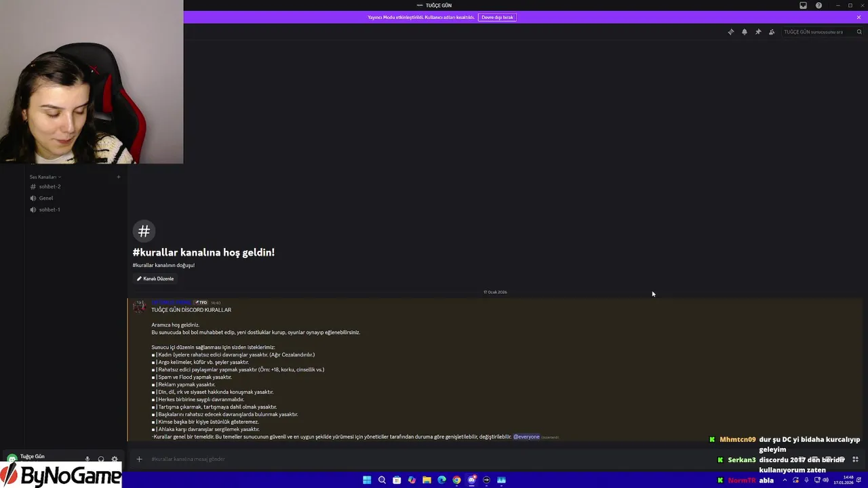Expand the system tray hidden icons chevron
This screenshot has height=488, width=868.
pos(785,480)
